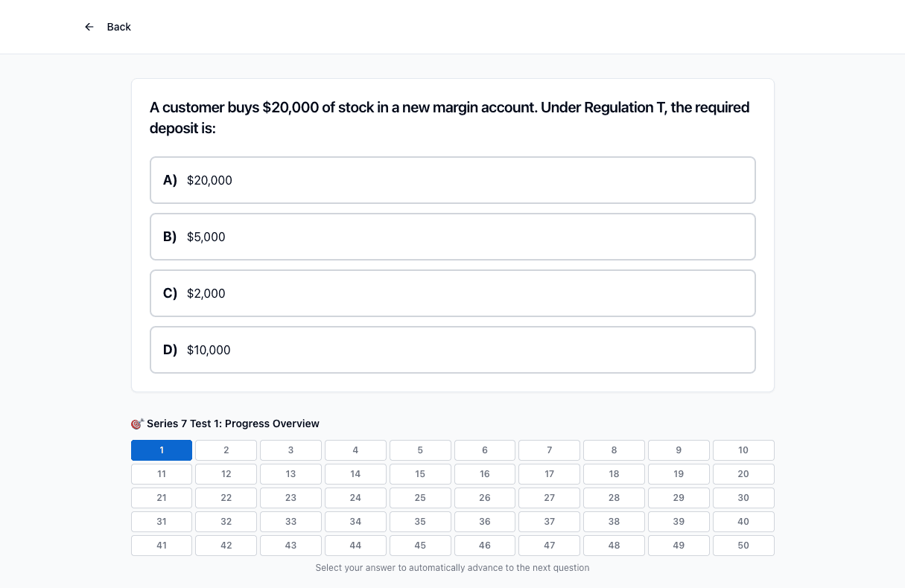Go to question 48

[x=614, y=546]
